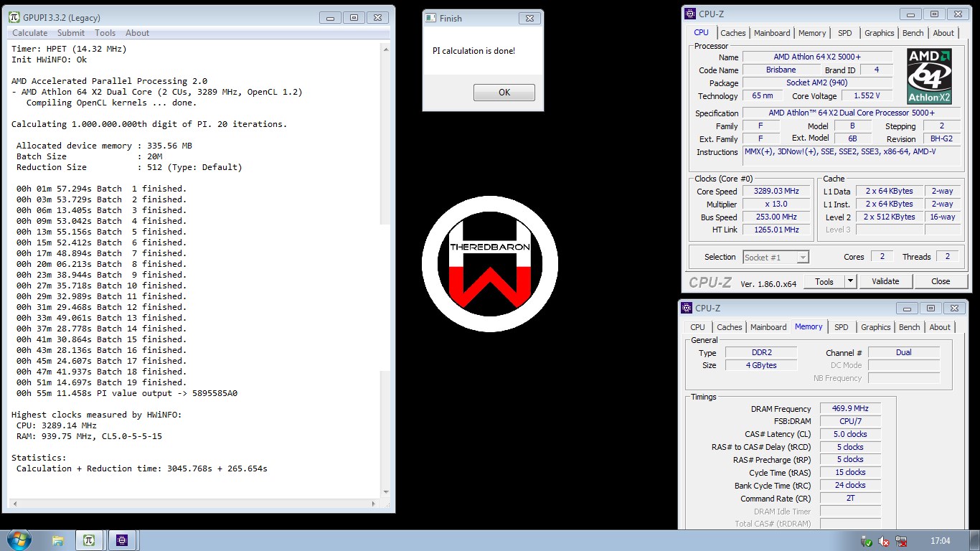The width and height of the screenshot is (980, 551).
Task: Open Windows Explorer from the taskbar
Action: pos(58,540)
